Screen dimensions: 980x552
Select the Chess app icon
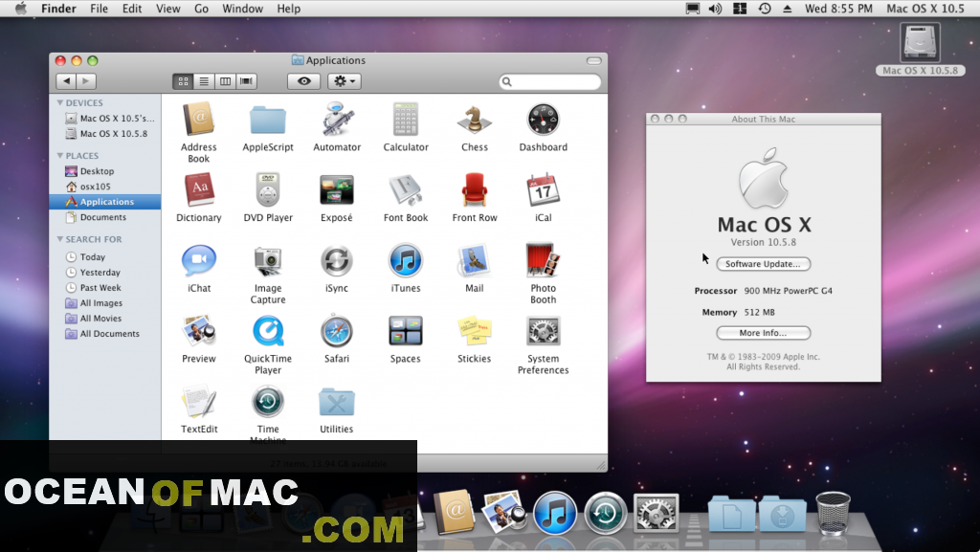point(475,120)
